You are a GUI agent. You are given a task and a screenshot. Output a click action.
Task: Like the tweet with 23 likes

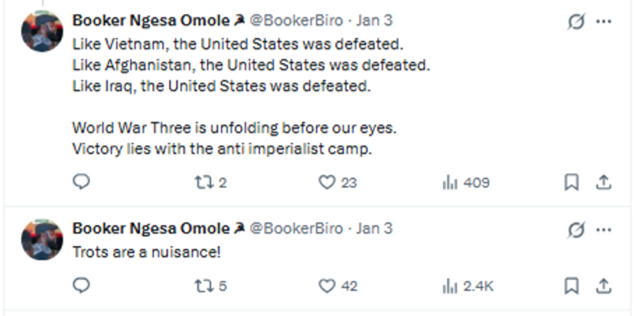327,182
